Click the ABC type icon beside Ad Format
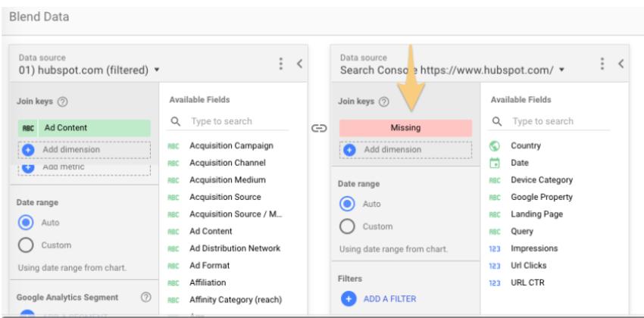This screenshot has width=644, height=318. tap(174, 267)
